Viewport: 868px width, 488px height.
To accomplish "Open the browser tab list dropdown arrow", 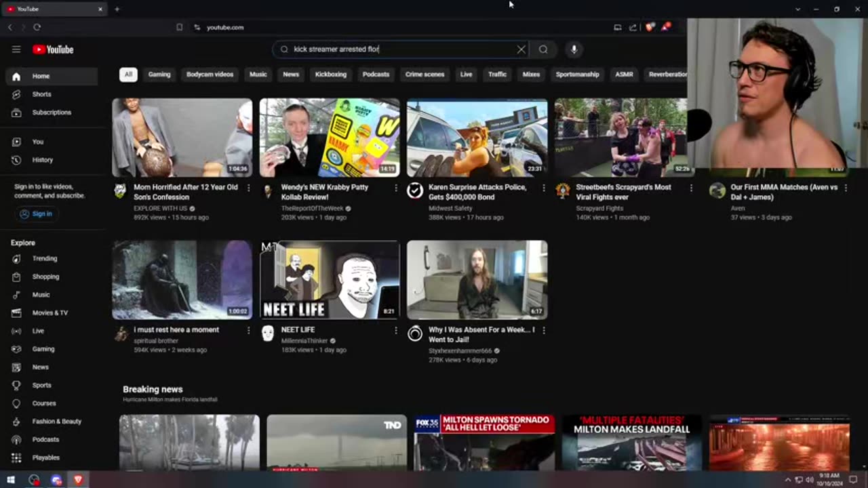I will pyautogui.click(x=797, y=9).
